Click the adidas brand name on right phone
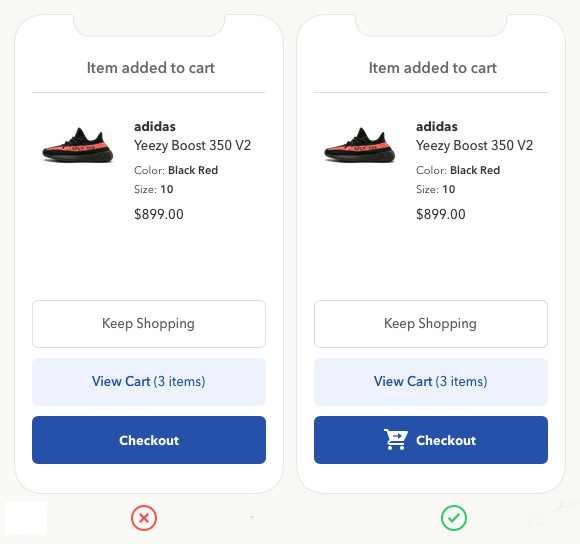The image size is (580, 544). tap(436, 126)
